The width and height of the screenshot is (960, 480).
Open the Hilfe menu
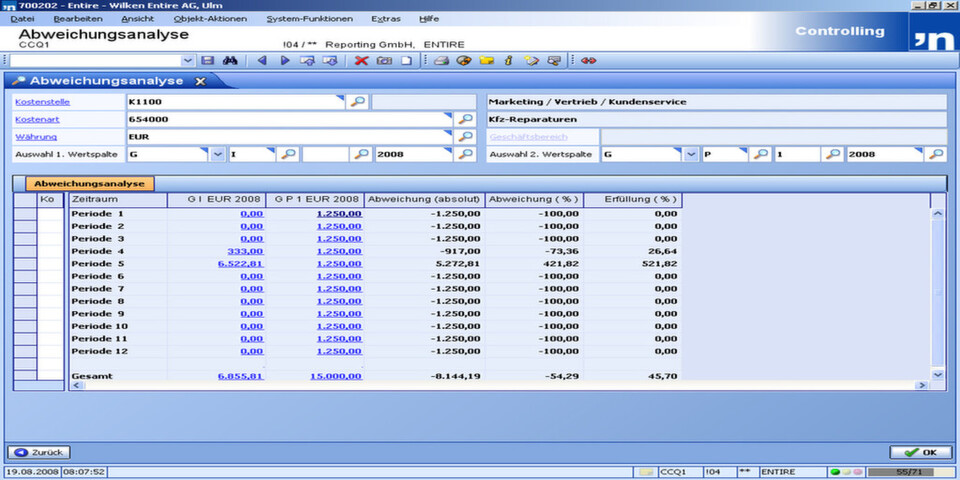pos(429,19)
